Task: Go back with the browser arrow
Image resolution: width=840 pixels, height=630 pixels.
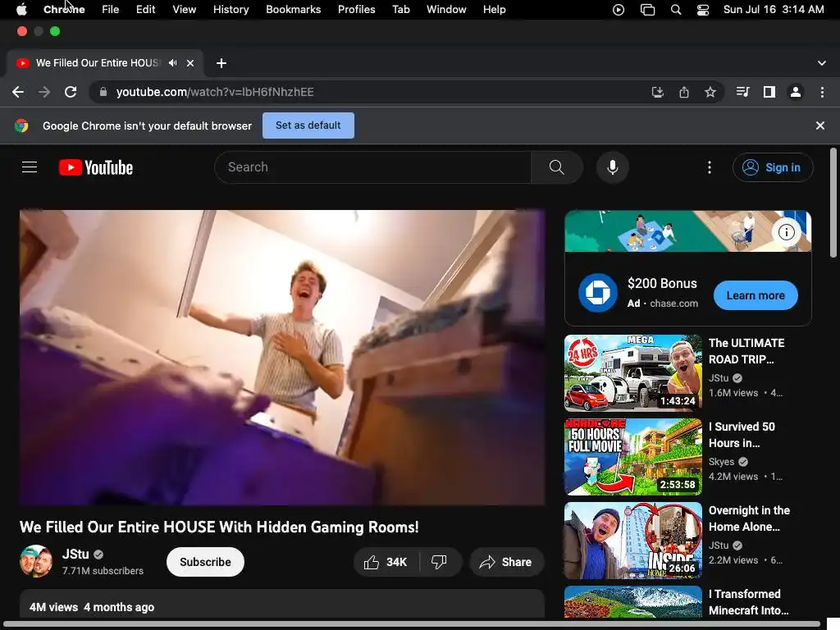Action: point(18,92)
